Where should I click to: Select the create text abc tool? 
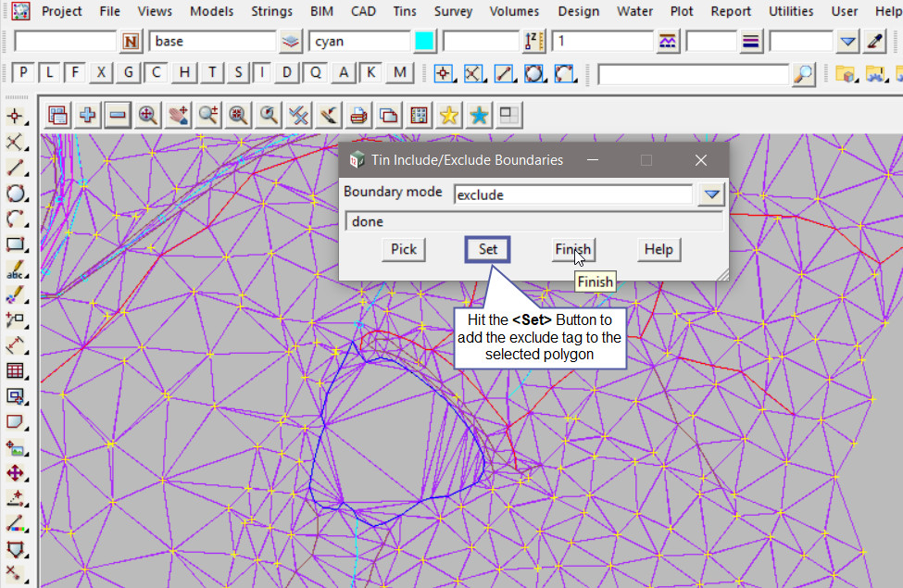click(16, 269)
